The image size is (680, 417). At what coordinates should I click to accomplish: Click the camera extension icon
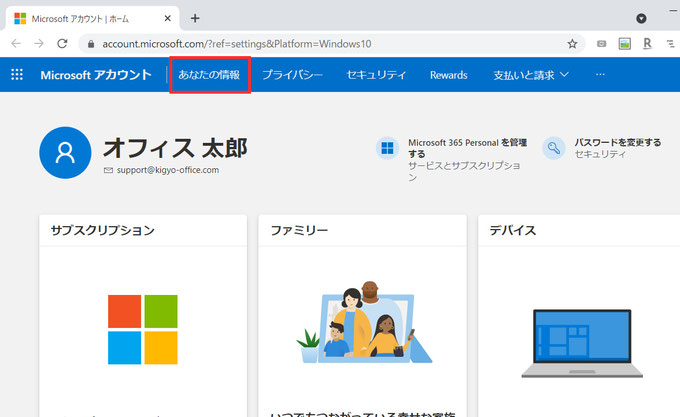point(602,44)
